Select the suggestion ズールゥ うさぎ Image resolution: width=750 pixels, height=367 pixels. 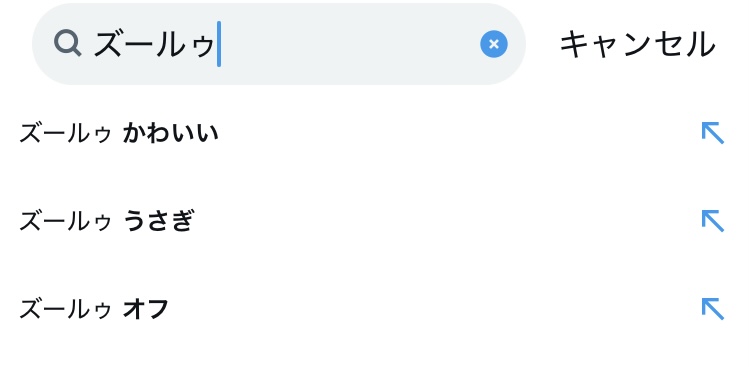[x=375, y=221]
